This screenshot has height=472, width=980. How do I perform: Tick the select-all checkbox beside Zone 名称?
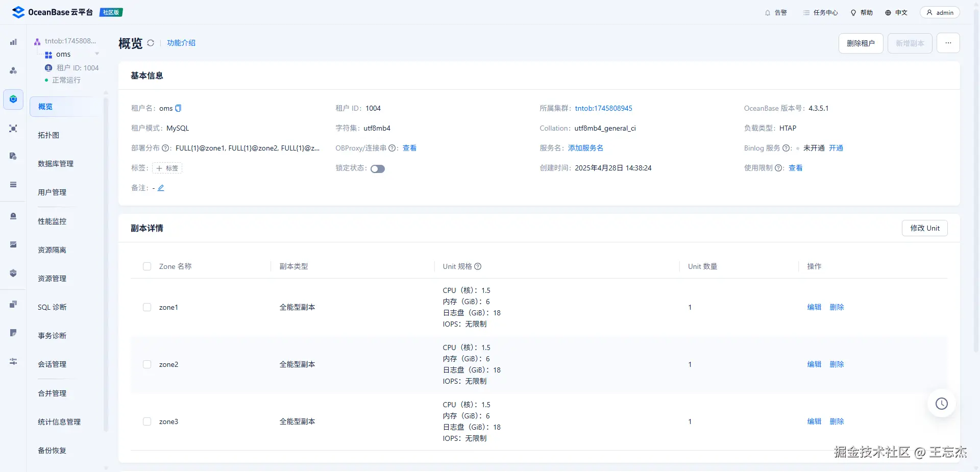click(147, 266)
